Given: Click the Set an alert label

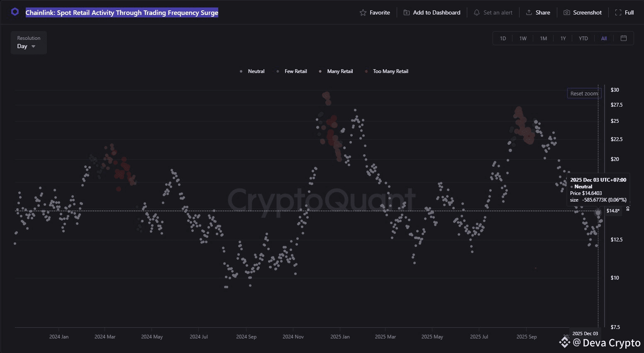Looking at the screenshot, I should [498, 13].
